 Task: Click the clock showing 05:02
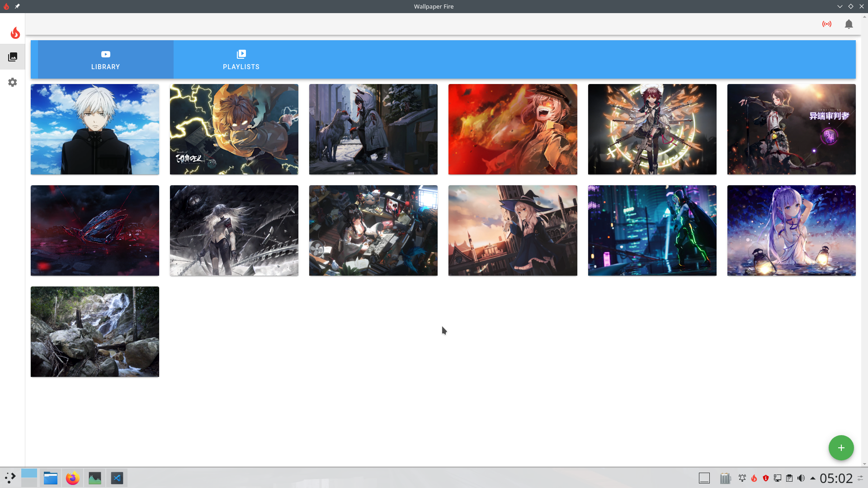point(836,478)
